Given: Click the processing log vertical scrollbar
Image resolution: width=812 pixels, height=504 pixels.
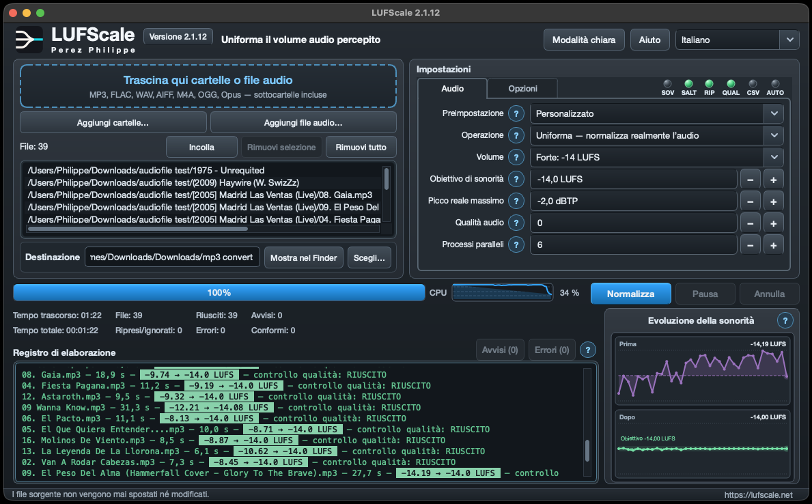Looking at the screenshot, I should (x=587, y=451).
